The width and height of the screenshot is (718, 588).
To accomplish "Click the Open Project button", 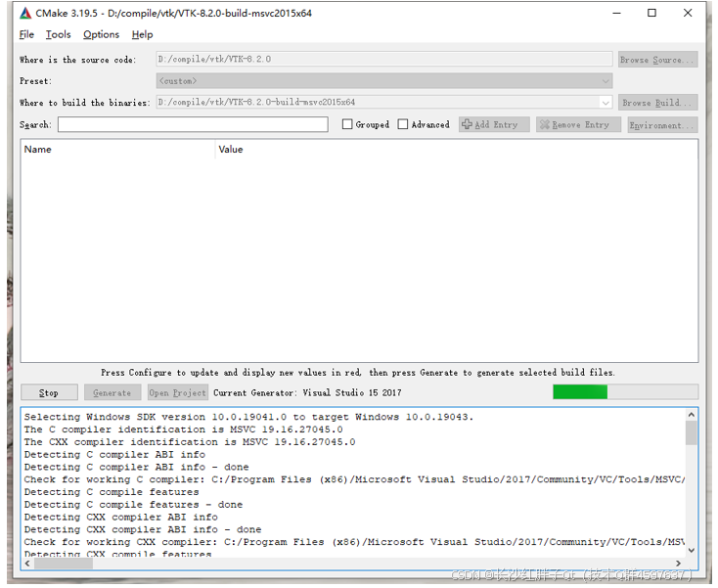I will [x=178, y=393].
